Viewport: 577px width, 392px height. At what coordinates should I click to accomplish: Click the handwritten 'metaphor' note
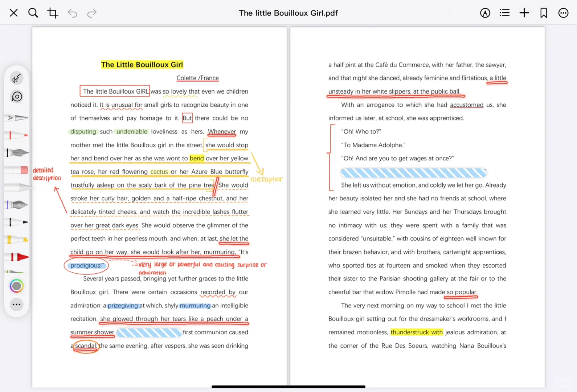click(x=266, y=179)
